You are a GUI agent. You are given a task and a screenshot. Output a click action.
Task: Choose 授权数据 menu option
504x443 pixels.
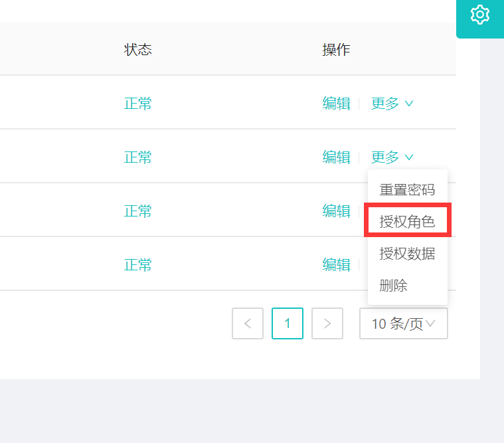coord(407,253)
